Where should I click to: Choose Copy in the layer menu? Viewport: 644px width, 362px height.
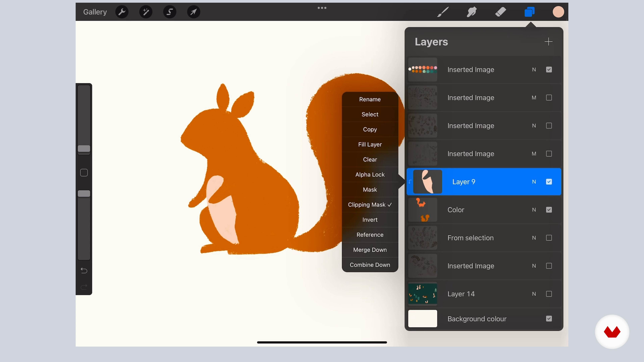coord(370,129)
